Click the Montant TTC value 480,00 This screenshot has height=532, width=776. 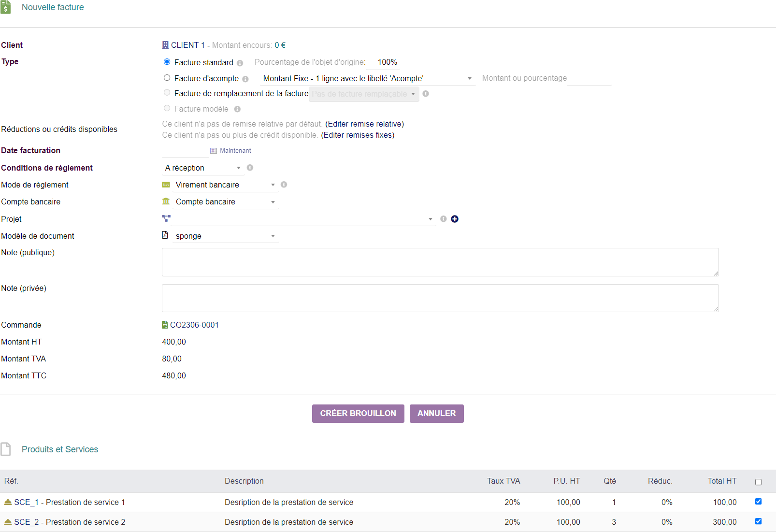174,376
